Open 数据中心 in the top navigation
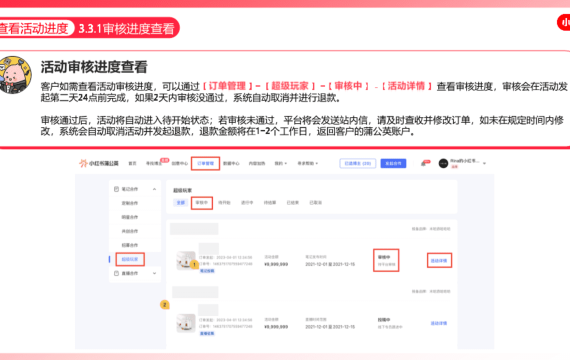The height and width of the screenshot is (360, 570). pyautogui.click(x=231, y=164)
